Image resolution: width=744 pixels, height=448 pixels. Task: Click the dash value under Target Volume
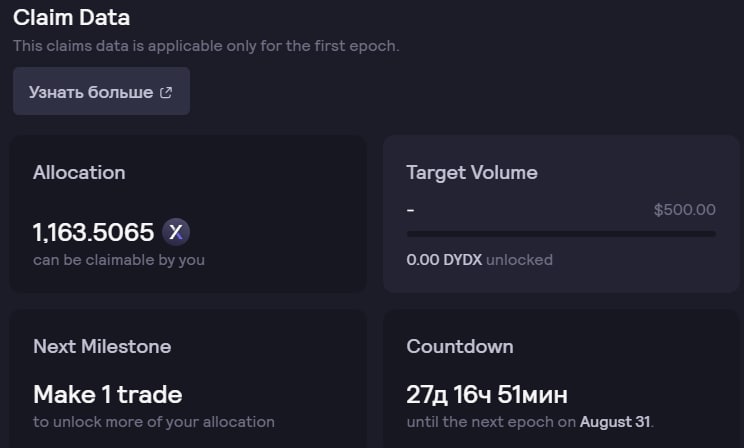coord(411,210)
